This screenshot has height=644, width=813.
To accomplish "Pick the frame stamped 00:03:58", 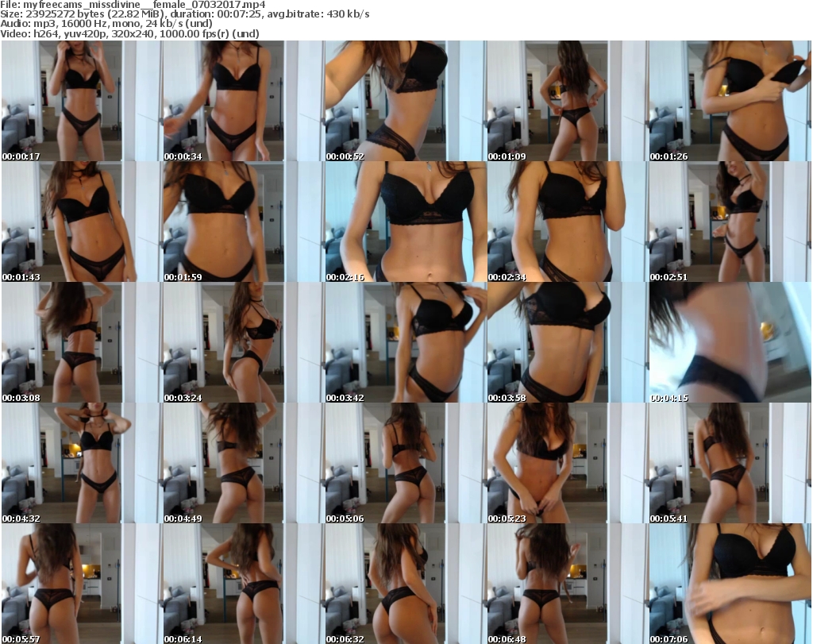I will pos(567,343).
